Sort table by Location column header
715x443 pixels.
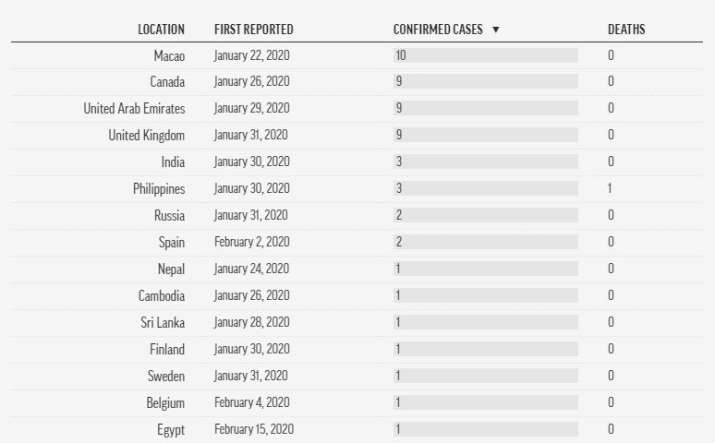161,30
